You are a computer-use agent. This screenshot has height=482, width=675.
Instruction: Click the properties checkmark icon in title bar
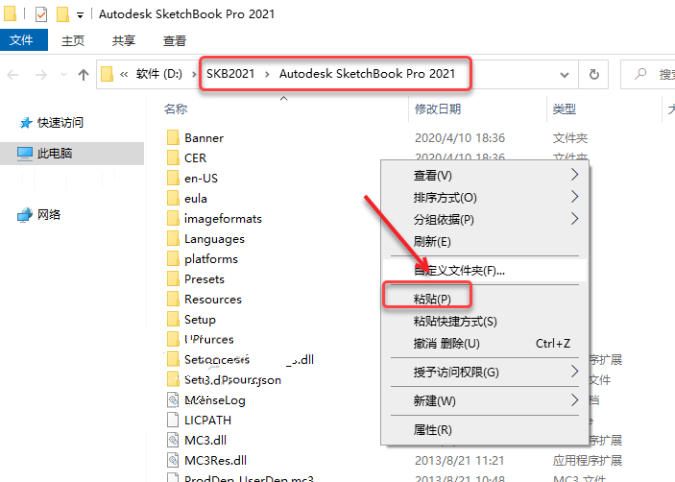click(41, 14)
